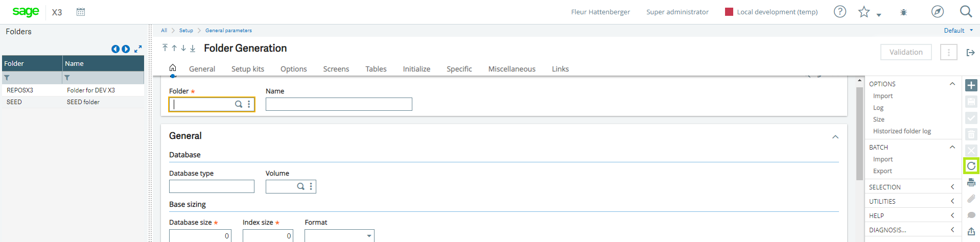The image size is (980, 242).
Task: Expand the SELECTION panel section
Action: 952,187
